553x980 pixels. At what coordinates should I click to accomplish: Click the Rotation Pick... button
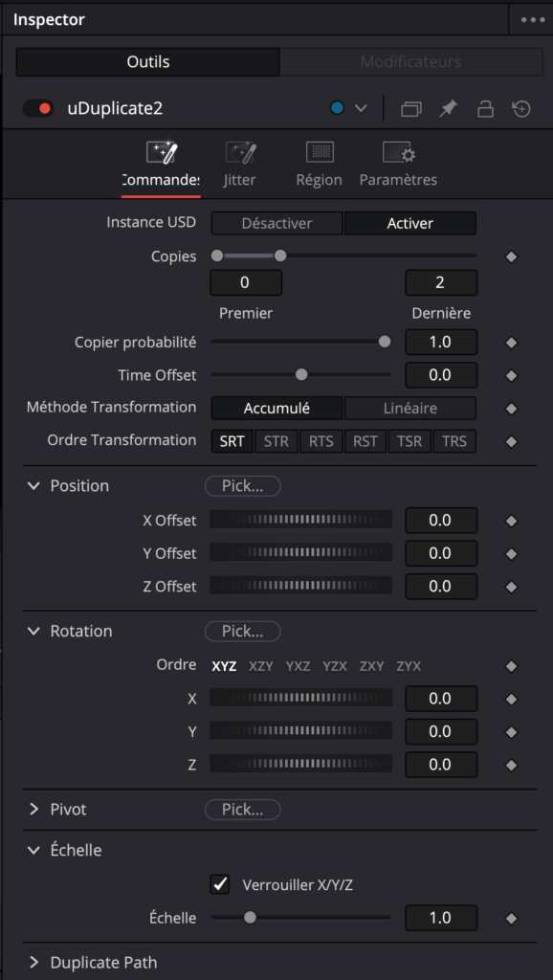click(242, 632)
